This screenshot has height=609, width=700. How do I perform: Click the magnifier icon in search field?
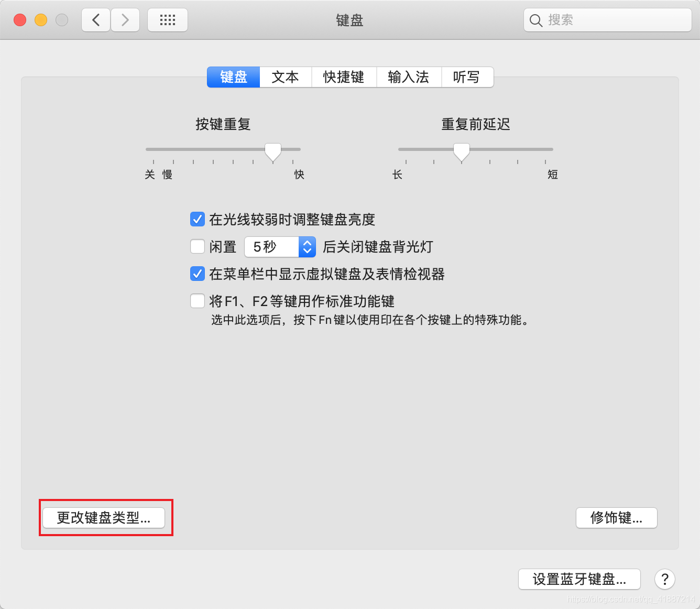[535, 20]
